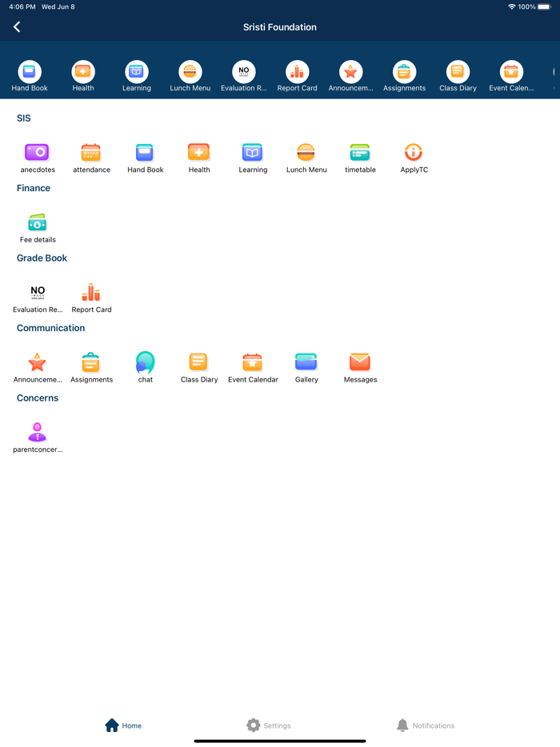Open the Messages icon
Viewport: 560px width, 747px height.
click(360, 362)
